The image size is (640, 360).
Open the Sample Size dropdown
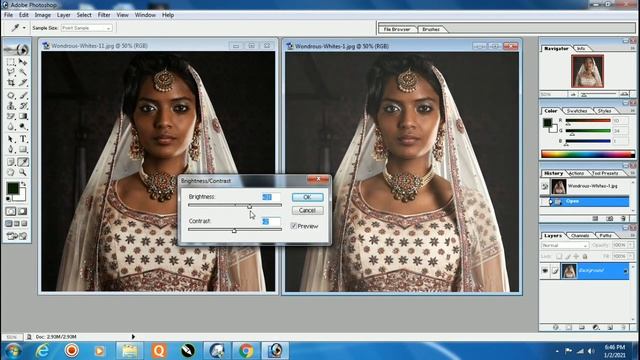tap(87, 28)
